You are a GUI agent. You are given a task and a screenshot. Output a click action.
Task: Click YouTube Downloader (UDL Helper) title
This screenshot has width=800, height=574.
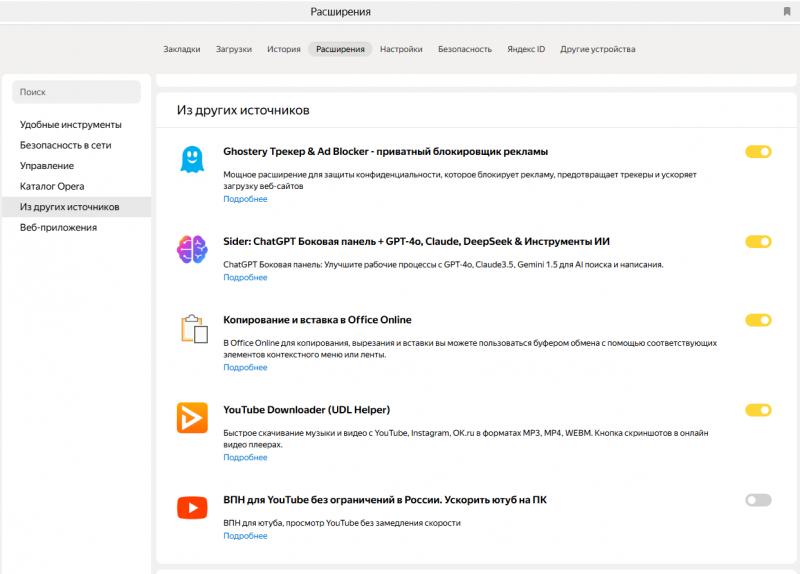(307, 410)
